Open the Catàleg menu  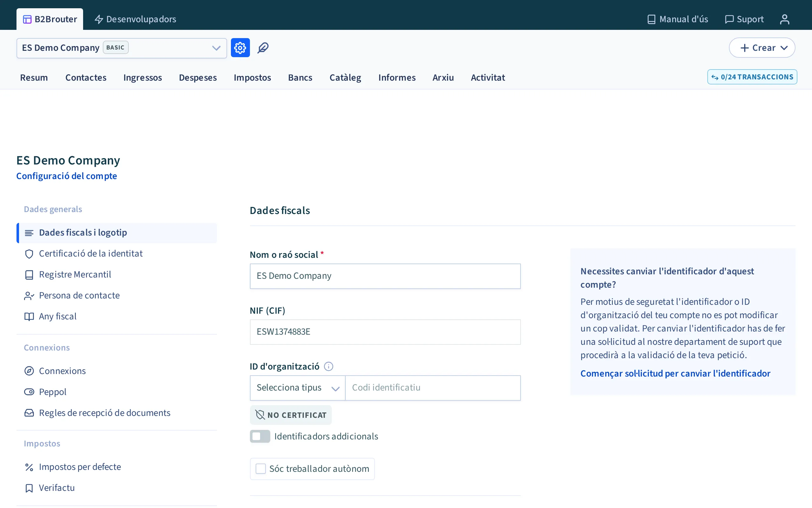coord(345,77)
